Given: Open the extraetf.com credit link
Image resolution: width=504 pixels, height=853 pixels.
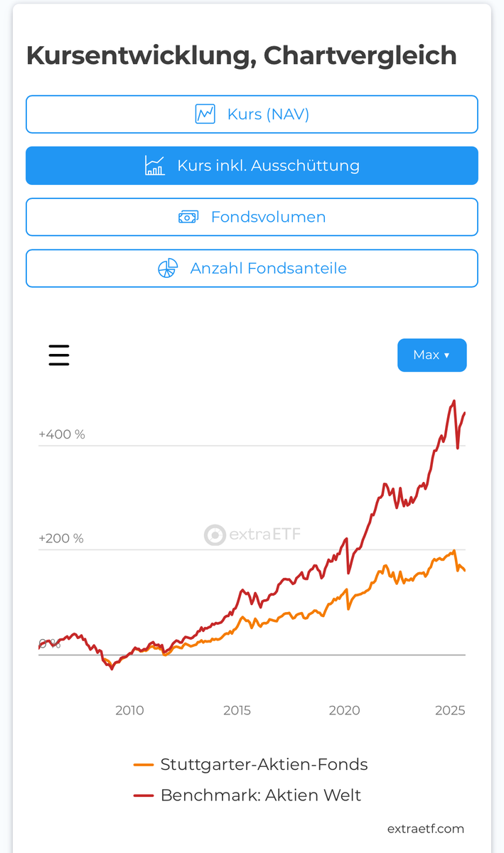Looking at the screenshot, I should (426, 829).
